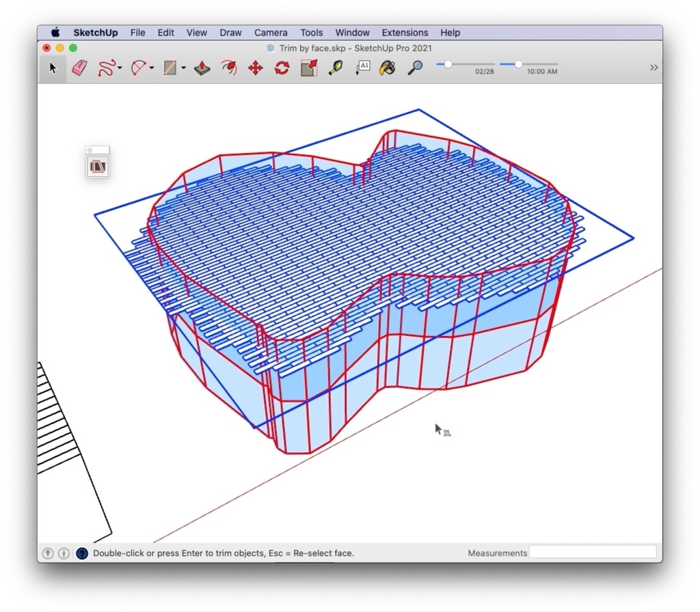Expand the line tools dropdown arrow
This screenshot has height=612, width=700.
[120, 68]
